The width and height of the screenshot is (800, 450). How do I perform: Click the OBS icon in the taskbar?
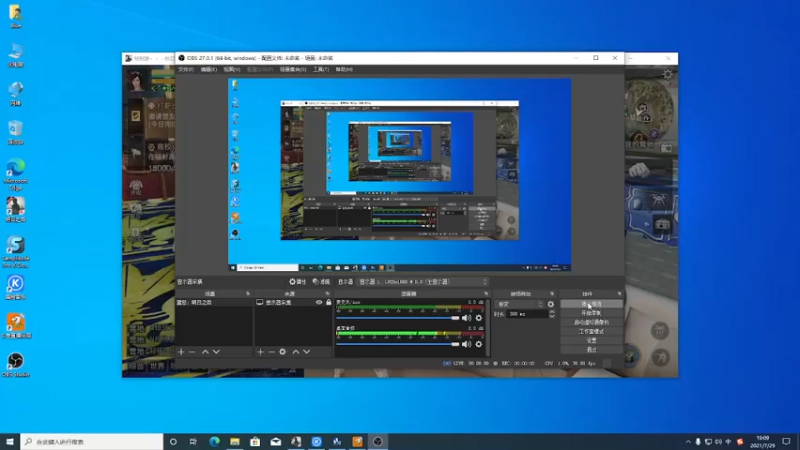pos(378,441)
